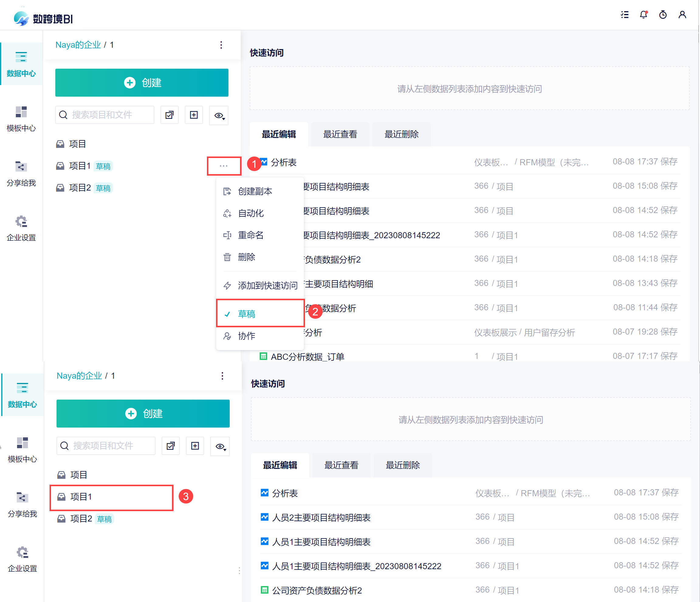Open the timer clock icon in header
The height and width of the screenshot is (602, 700).
(x=663, y=15)
